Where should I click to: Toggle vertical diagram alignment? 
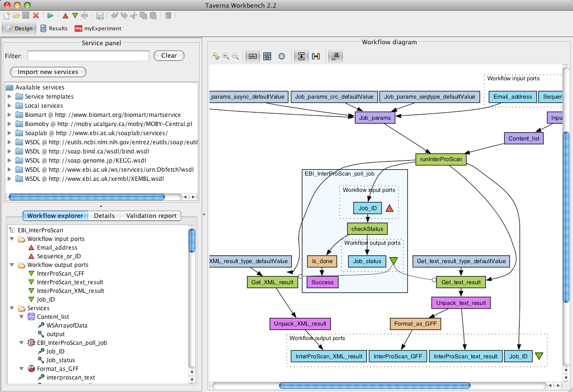tap(301, 56)
